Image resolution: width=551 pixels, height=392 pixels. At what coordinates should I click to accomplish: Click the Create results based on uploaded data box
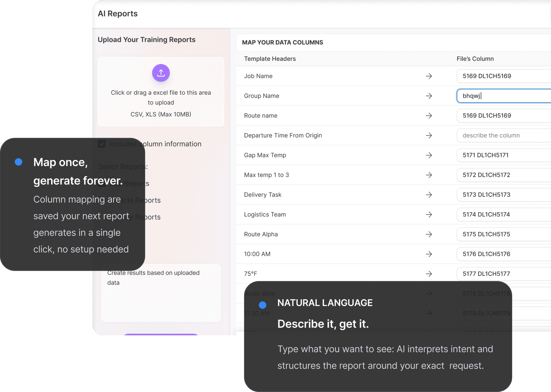(161, 293)
